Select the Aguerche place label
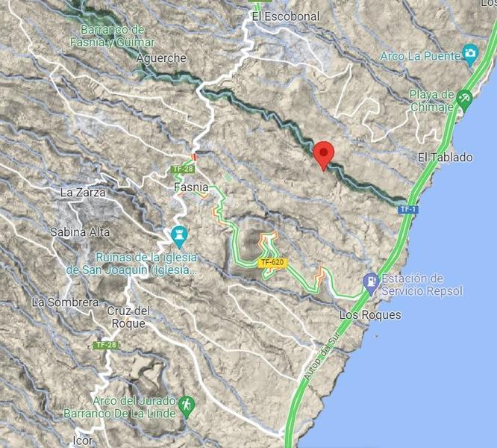497x448 pixels. point(161,59)
